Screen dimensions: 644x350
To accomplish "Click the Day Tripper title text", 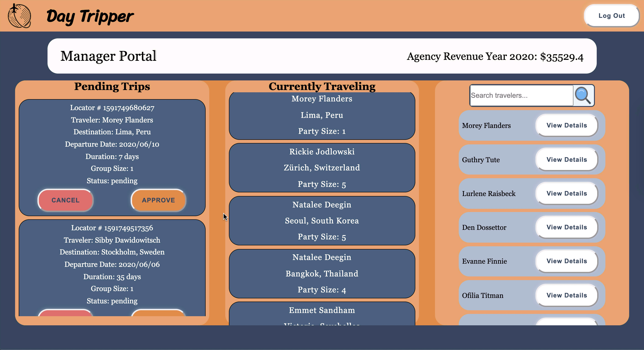I will 90,16.
